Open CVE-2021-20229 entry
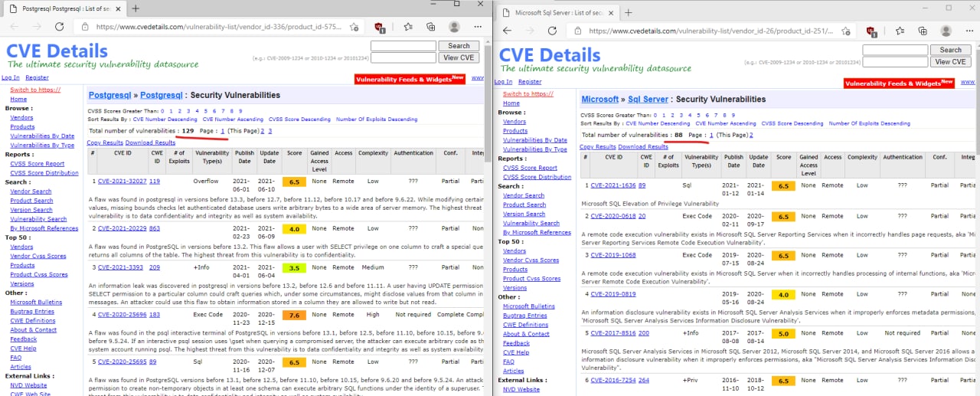This screenshot has width=980, height=396. pos(121,227)
